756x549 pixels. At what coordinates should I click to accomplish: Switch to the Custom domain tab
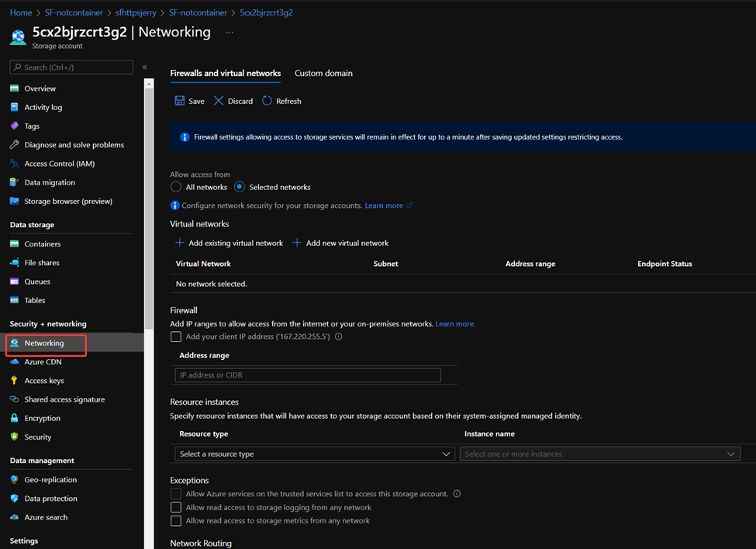tap(323, 73)
